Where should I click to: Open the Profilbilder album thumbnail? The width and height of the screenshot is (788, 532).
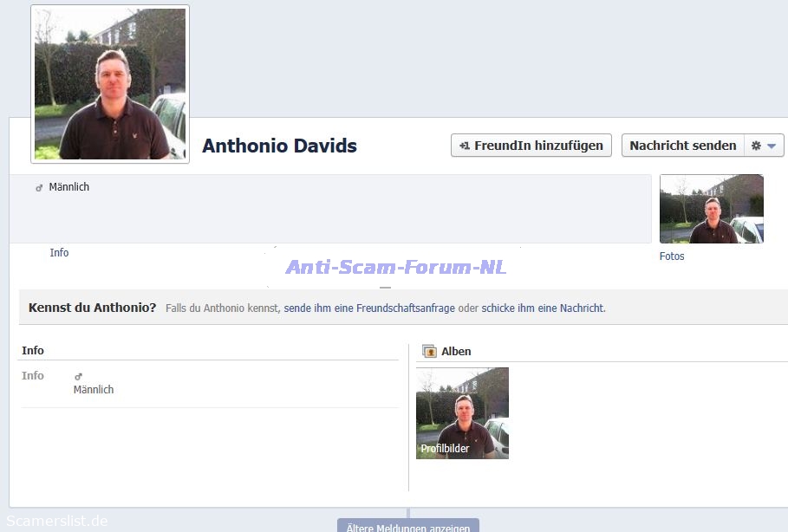click(x=462, y=413)
